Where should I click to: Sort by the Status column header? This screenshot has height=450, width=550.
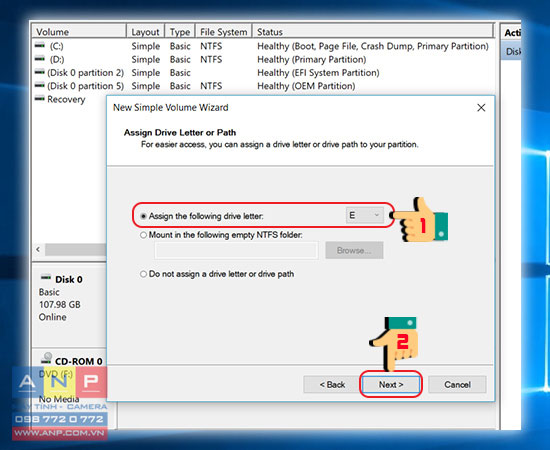(x=373, y=32)
